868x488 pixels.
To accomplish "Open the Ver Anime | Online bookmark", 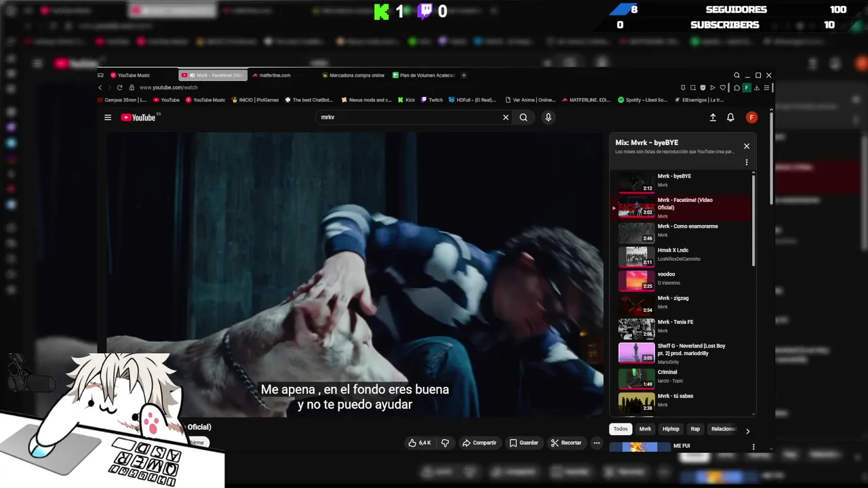I will (530, 100).
